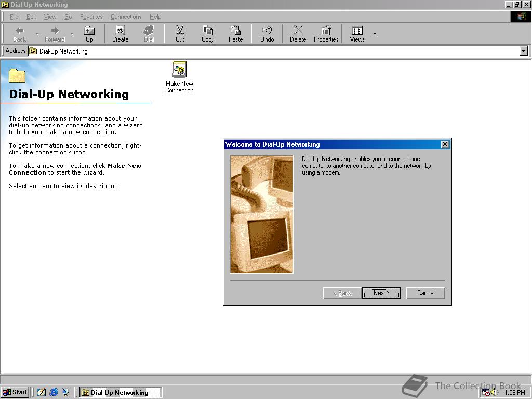This screenshot has height=399, width=532.
Task: Click the Dial toolbar icon
Action: click(x=149, y=34)
